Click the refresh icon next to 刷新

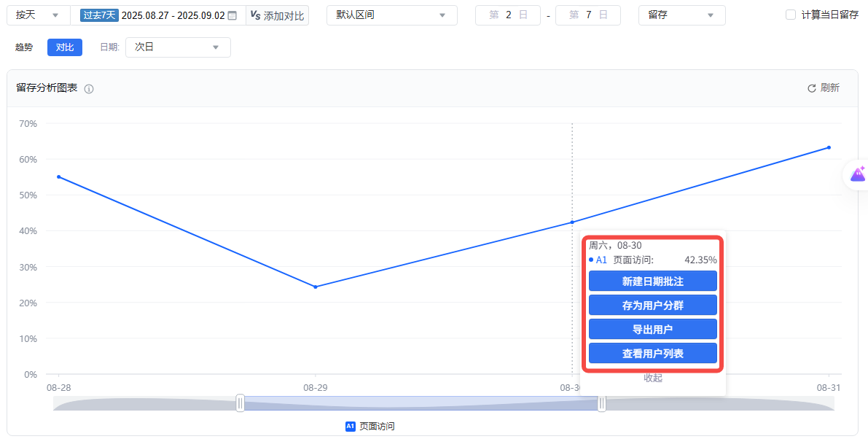[812, 88]
